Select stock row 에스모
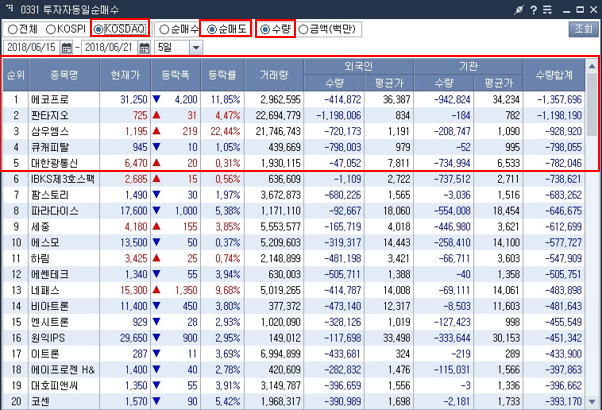Viewport: 602px width, 410px height. click(294, 243)
